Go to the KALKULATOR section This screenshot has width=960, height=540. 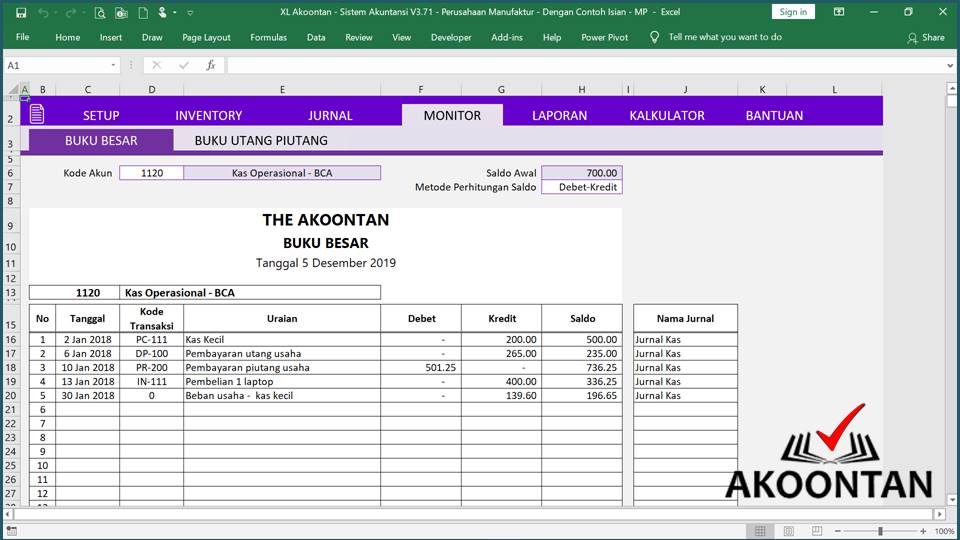667,115
